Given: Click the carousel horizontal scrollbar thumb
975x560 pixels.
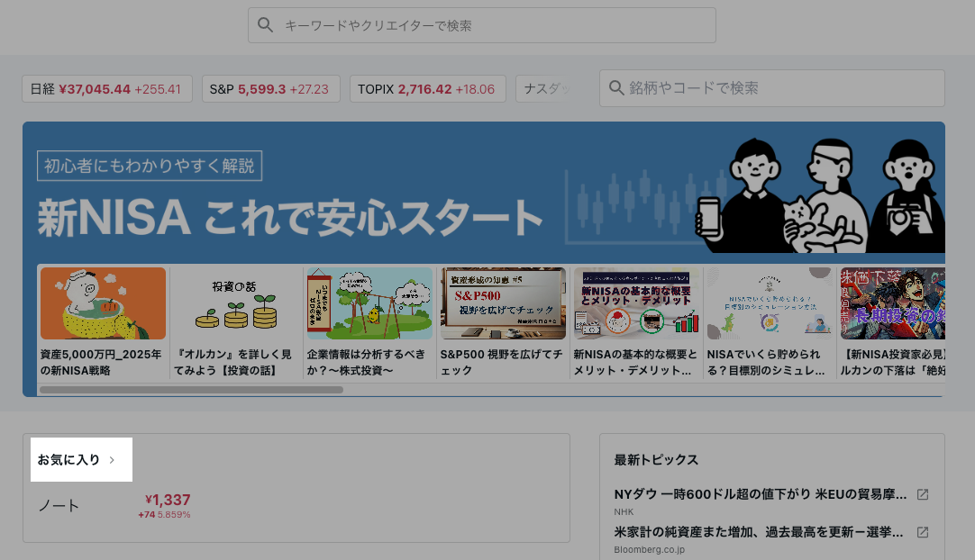Looking at the screenshot, I should coord(192,390).
